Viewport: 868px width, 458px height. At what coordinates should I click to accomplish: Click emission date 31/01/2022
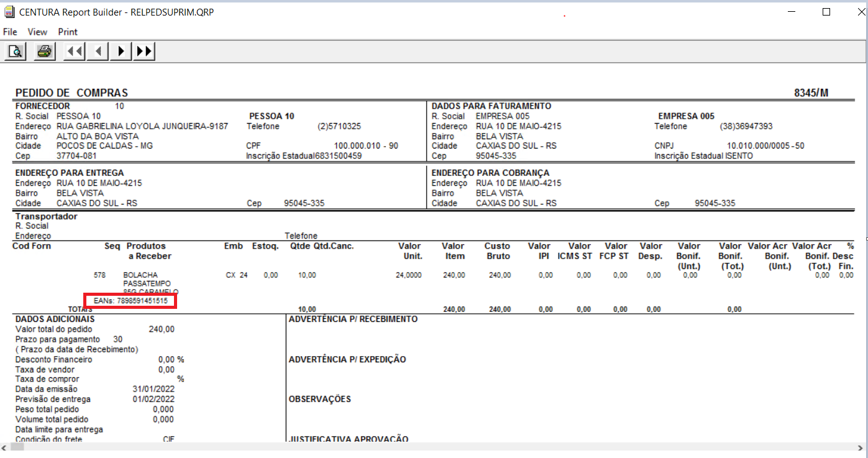(153, 388)
